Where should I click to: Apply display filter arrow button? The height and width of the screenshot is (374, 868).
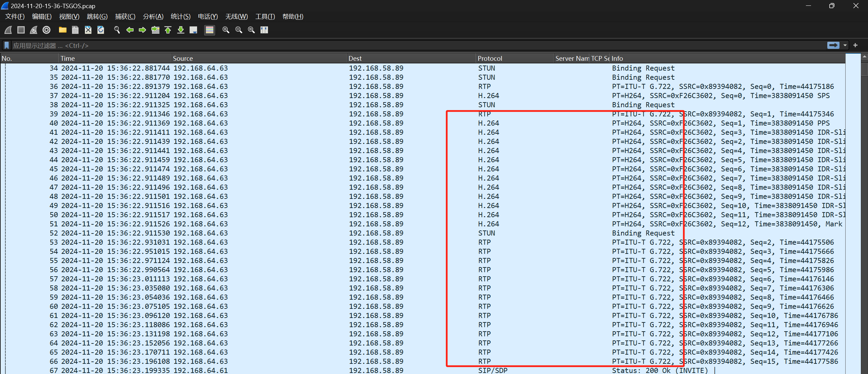tap(833, 45)
